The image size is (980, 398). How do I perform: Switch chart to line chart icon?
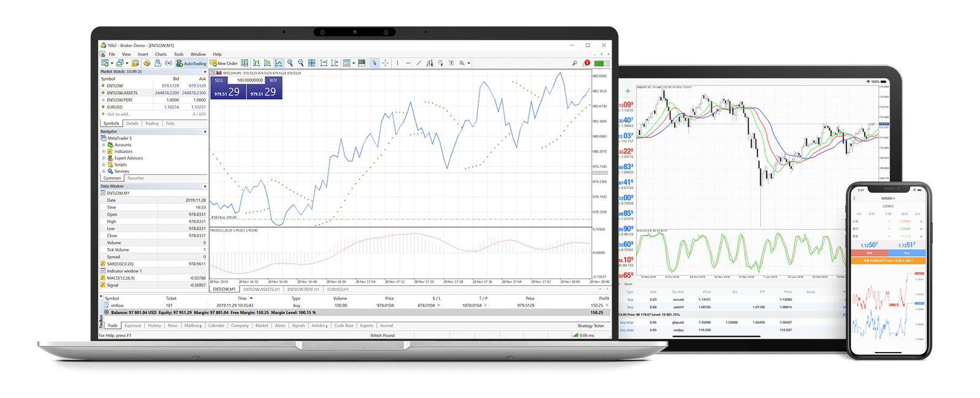pos(279,63)
